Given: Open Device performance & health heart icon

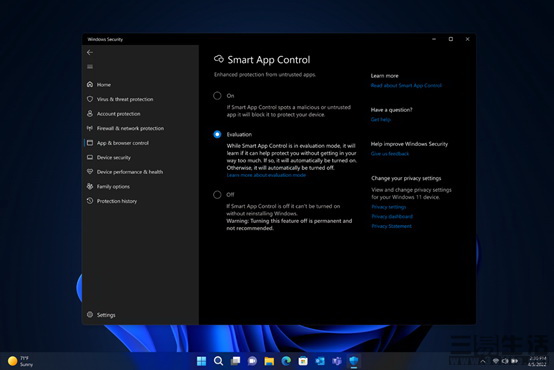Looking at the screenshot, I should pos(90,172).
